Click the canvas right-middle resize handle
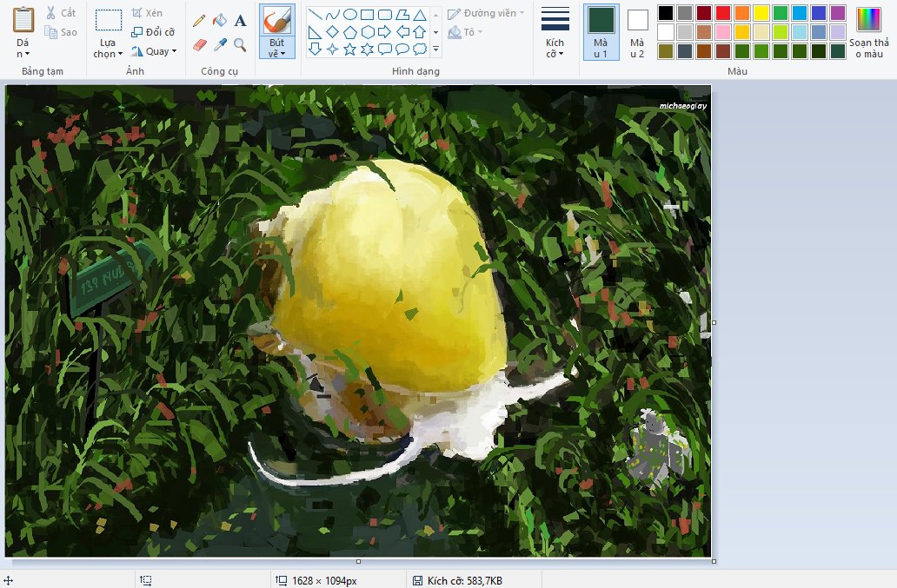 [714, 322]
